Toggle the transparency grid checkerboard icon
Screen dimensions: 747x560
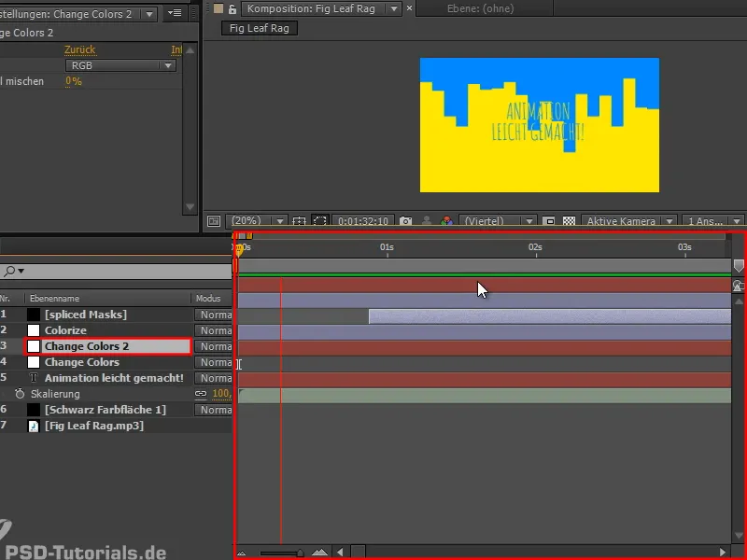click(569, 221)
